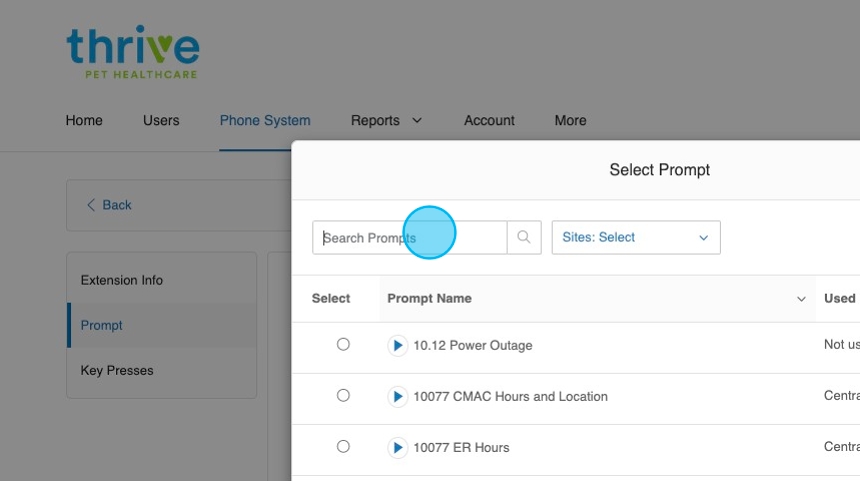The image size is (860, 481).
Task: Select the 10077 ER Hours radio button
Action: (x=343, y=447)
